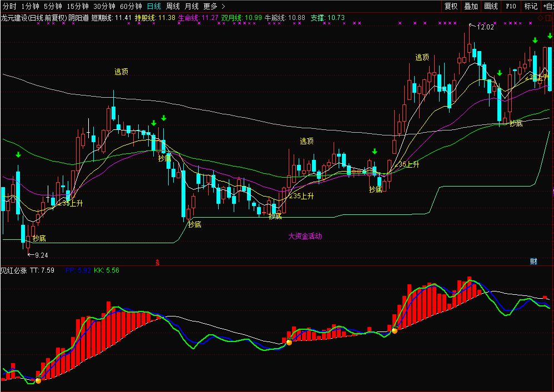Switch to the 周线 weekly tab
Image resolution: width=554 pixels, height=392 pixels.
click(x=173, y=6)
